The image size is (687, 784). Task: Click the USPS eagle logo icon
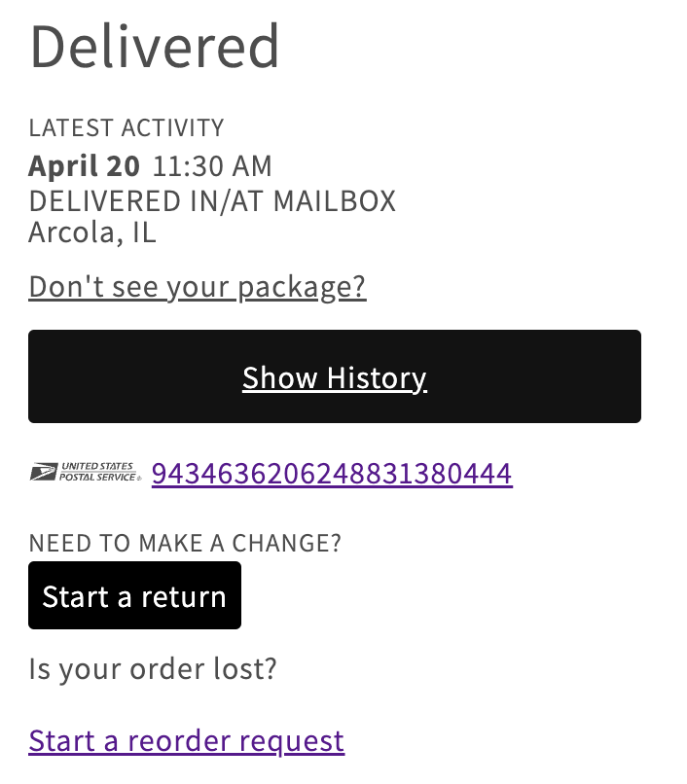43,474
